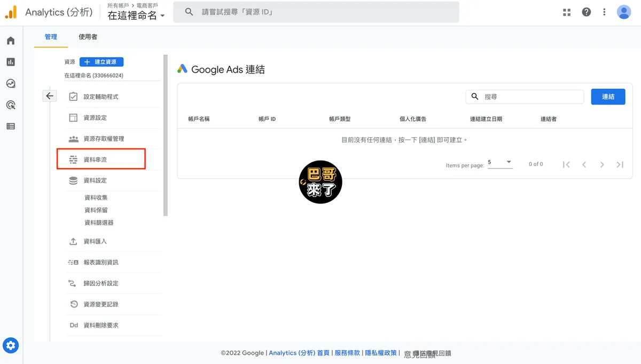
Task: Click the 個人化廣告 column header
Action: tap(413, 119)
